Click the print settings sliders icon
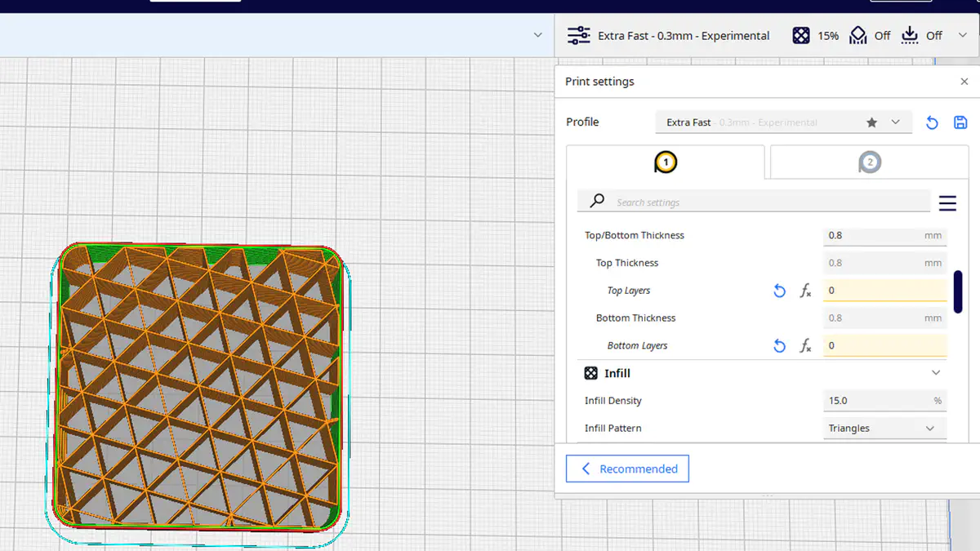 (578, 35)
